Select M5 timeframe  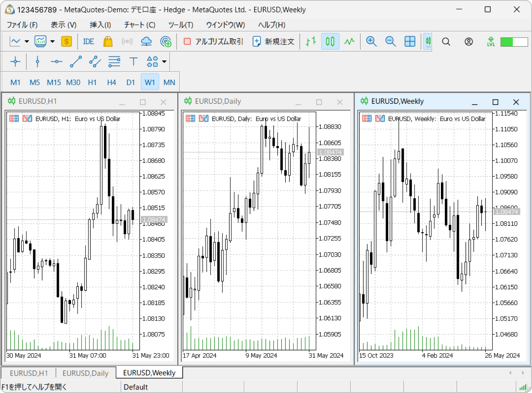[35, 82]
